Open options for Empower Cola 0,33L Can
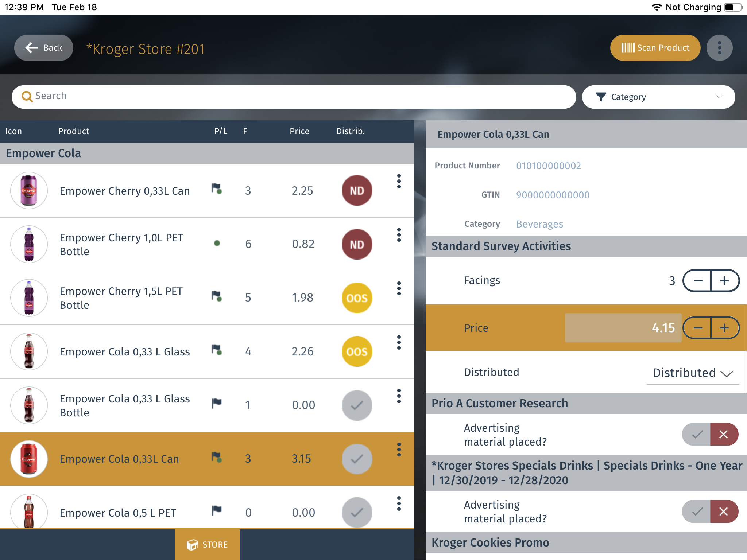This screenshot has height=560, width=747. [399, 450]
